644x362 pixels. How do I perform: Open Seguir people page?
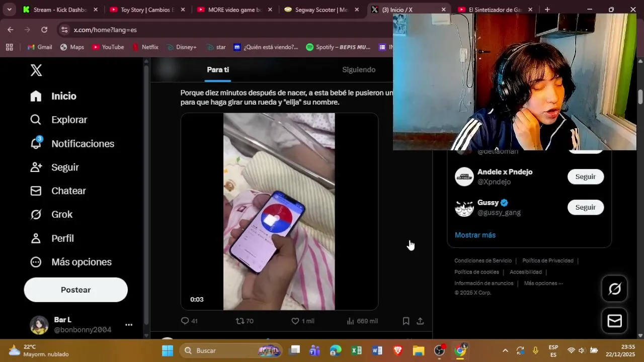[x=54, y=167]
